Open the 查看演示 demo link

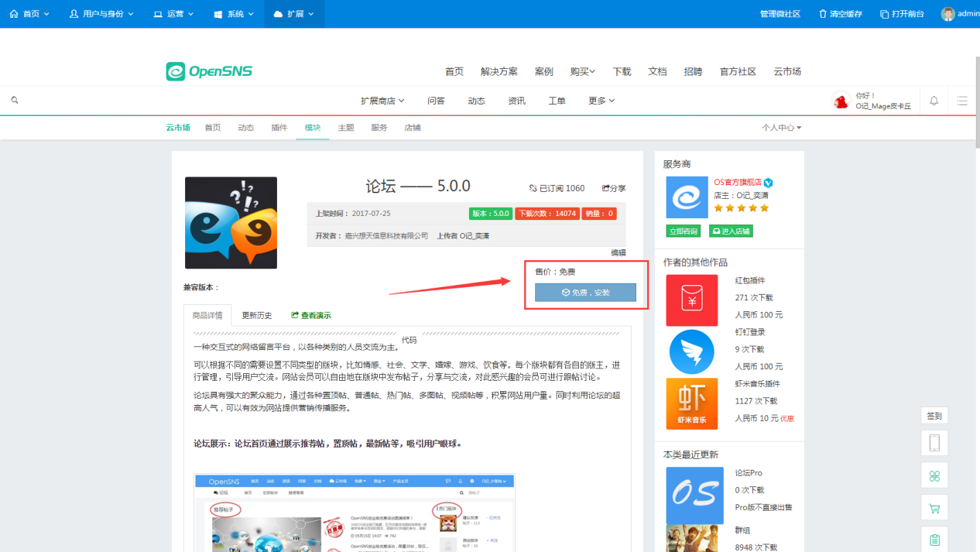[311, 315]
